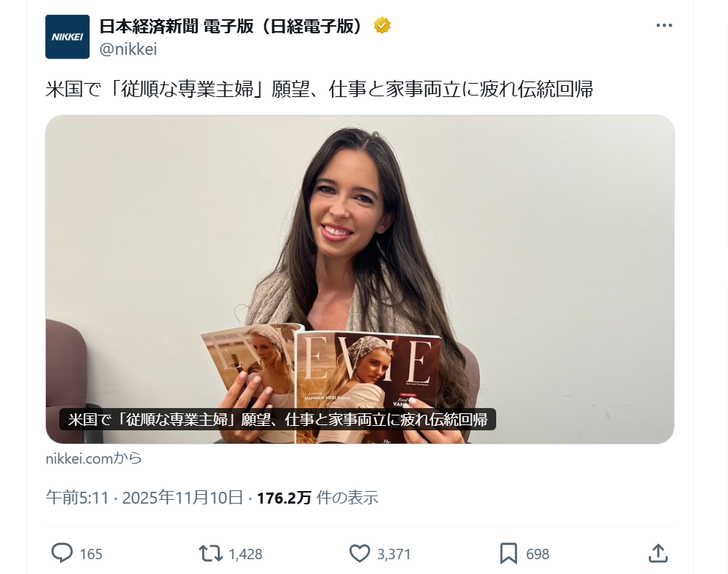
Task: Open the @nikkei handle link
Action: click(128, 49)
